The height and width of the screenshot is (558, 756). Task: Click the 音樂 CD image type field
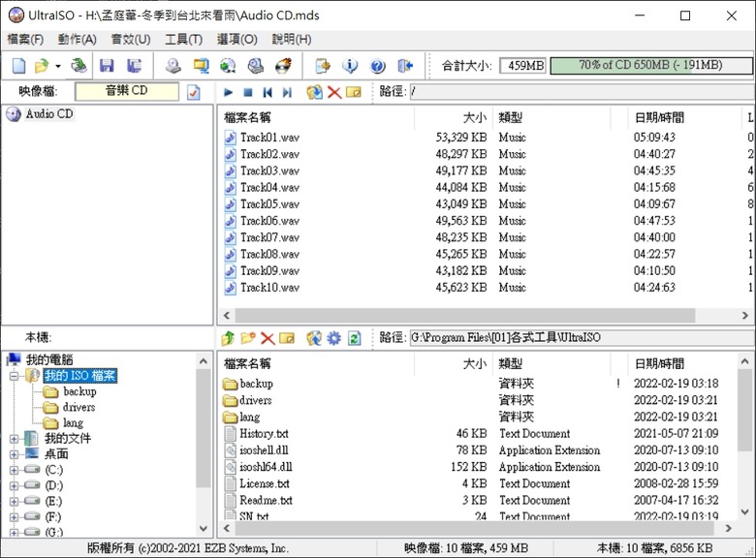pos(127,91)
